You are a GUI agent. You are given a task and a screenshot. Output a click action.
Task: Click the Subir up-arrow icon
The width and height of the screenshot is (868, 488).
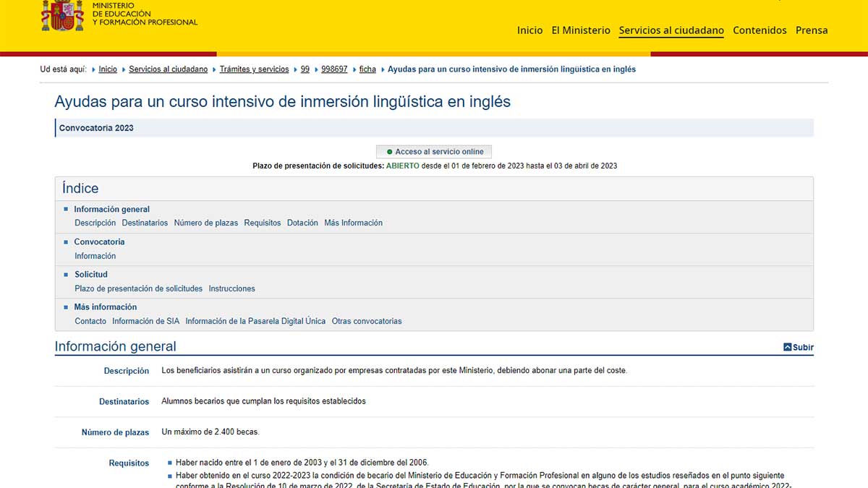787,347
